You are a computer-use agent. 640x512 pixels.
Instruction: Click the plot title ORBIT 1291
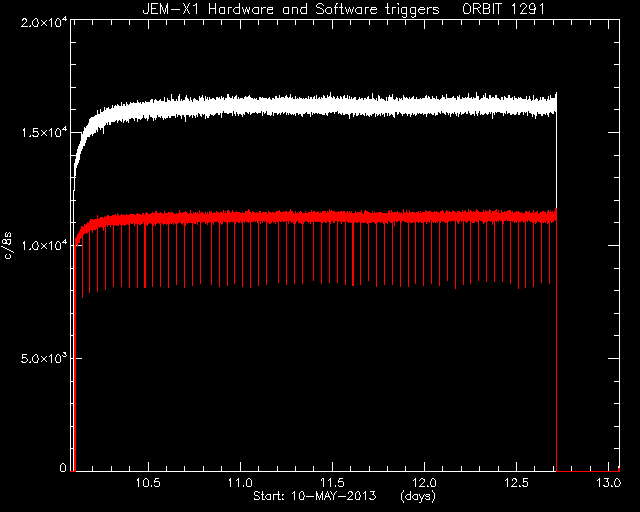[503, 9]
